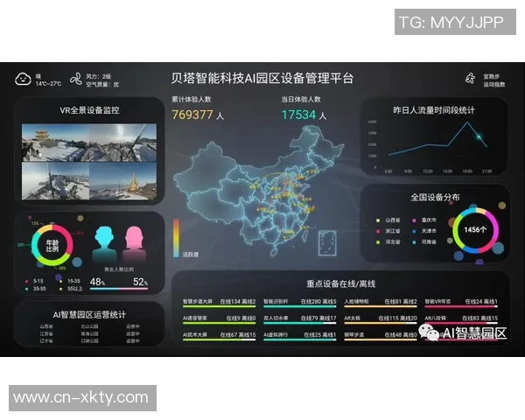Click the dashboard main title 贝塔智能科技AI园区设备管理平台
The height and width of the screenshot is (420, 525).
(x=262, y=78)
